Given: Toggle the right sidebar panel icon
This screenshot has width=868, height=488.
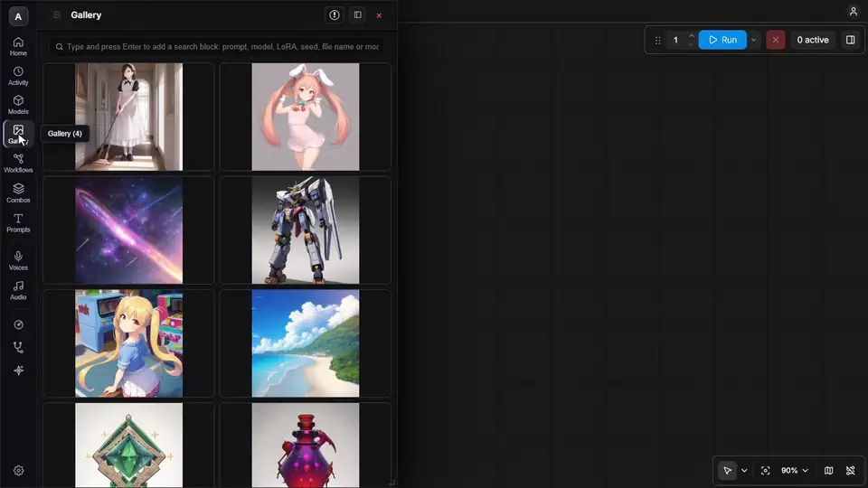Looking at the screenshot, I should pyautogui.click(x=850, y=40).
